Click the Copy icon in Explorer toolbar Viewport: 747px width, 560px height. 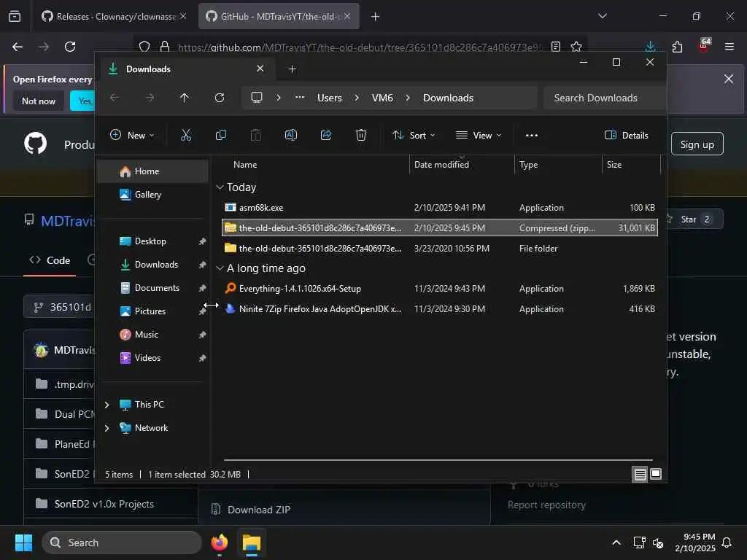[220, 135]
